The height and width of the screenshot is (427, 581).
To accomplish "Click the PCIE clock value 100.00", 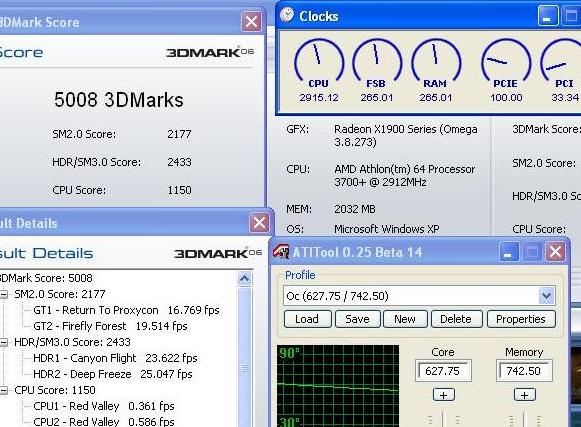I will pyautogui.click(x=506, y=97).
